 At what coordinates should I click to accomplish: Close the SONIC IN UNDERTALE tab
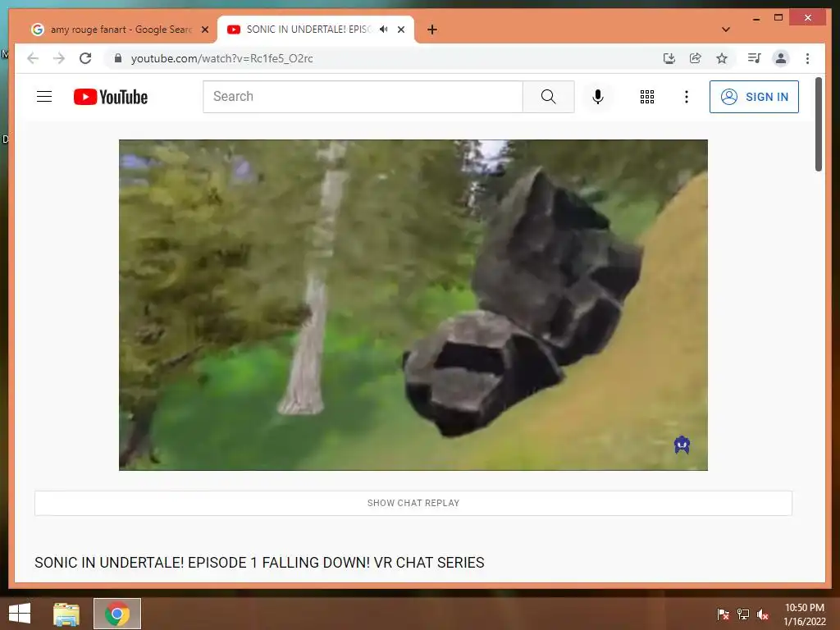(400, 30)
